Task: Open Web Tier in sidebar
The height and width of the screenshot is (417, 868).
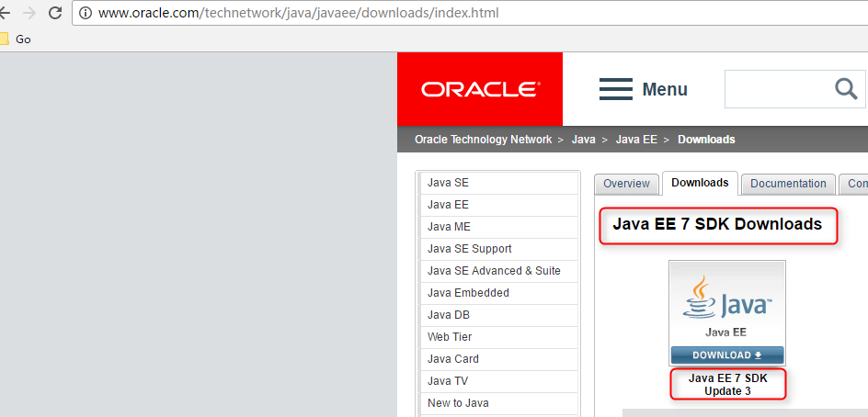Action: 498,337
